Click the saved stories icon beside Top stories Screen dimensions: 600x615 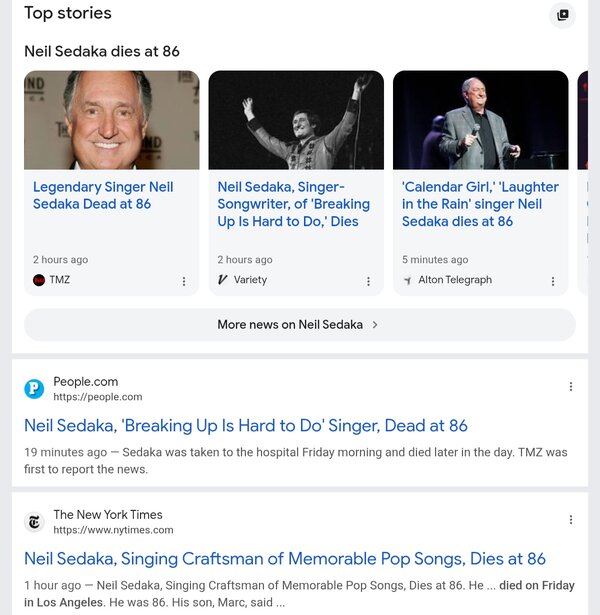[x=563, y=15]
